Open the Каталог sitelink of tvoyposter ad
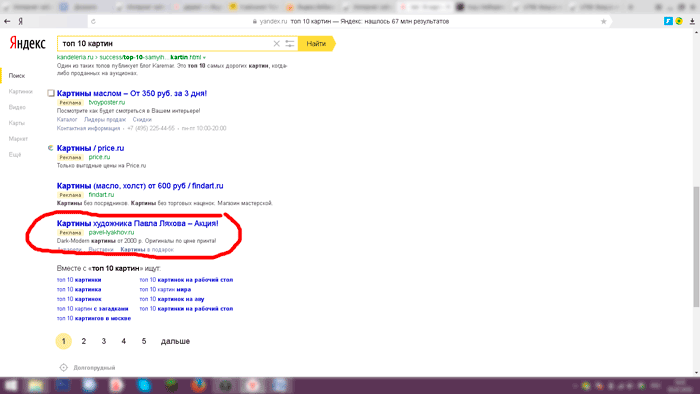Screen dimensions: 700x394 point(67,120)
